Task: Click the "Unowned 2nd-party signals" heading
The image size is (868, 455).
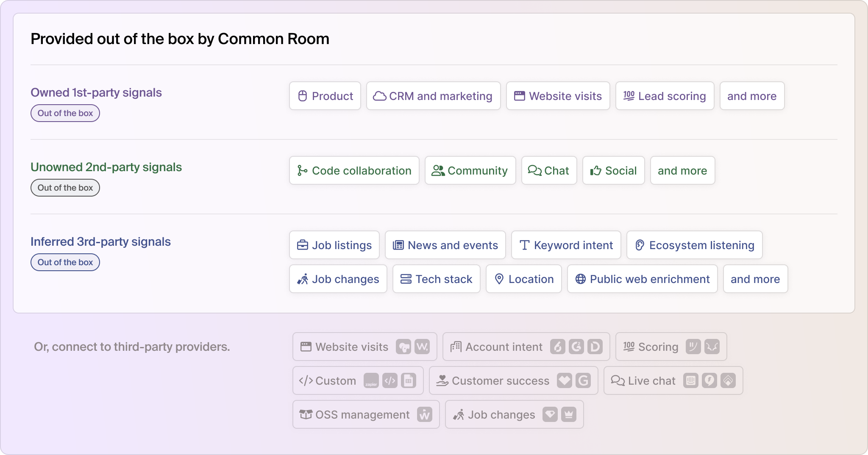Action: (106, 167)
